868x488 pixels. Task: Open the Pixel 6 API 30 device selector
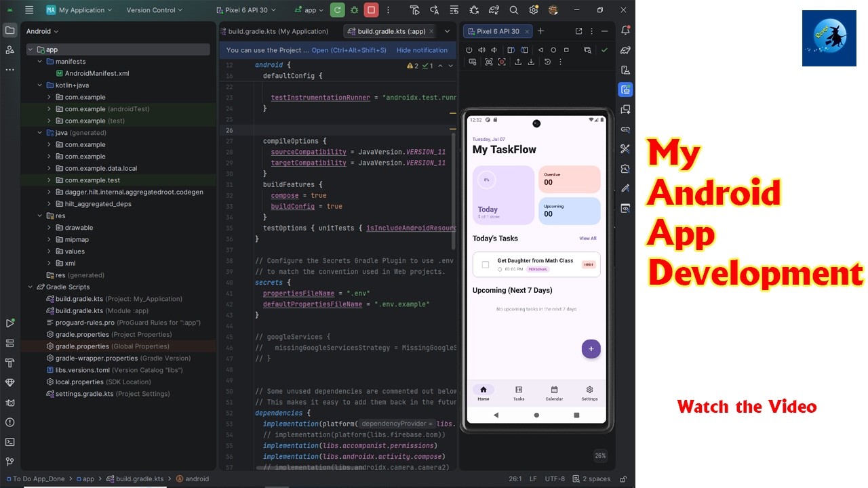(247, 10)
